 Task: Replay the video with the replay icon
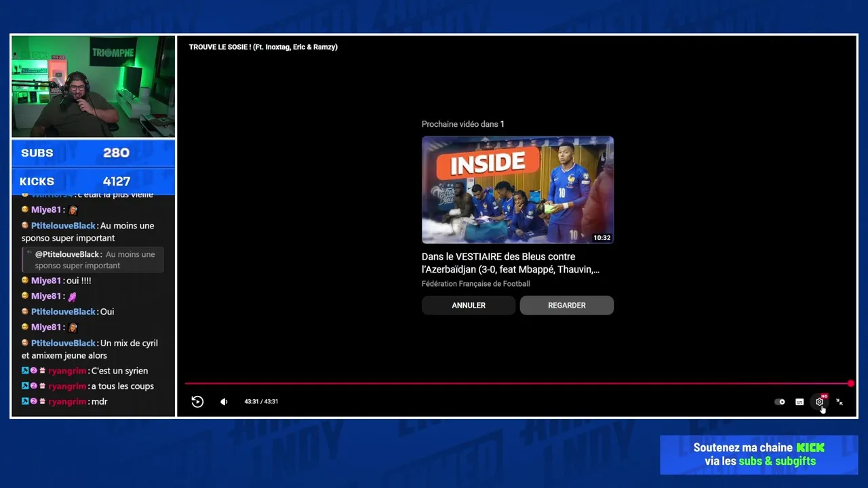[x=197, y=402]
